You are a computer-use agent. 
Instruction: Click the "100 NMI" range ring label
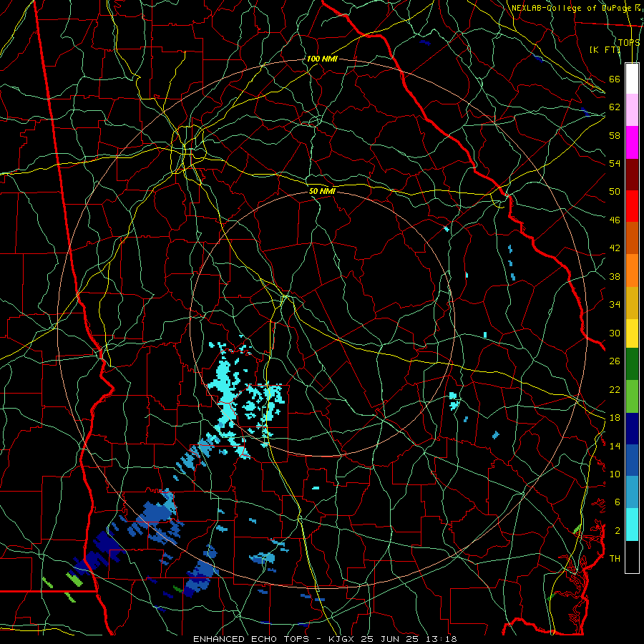pyautogui.click(x=322, y=59)
